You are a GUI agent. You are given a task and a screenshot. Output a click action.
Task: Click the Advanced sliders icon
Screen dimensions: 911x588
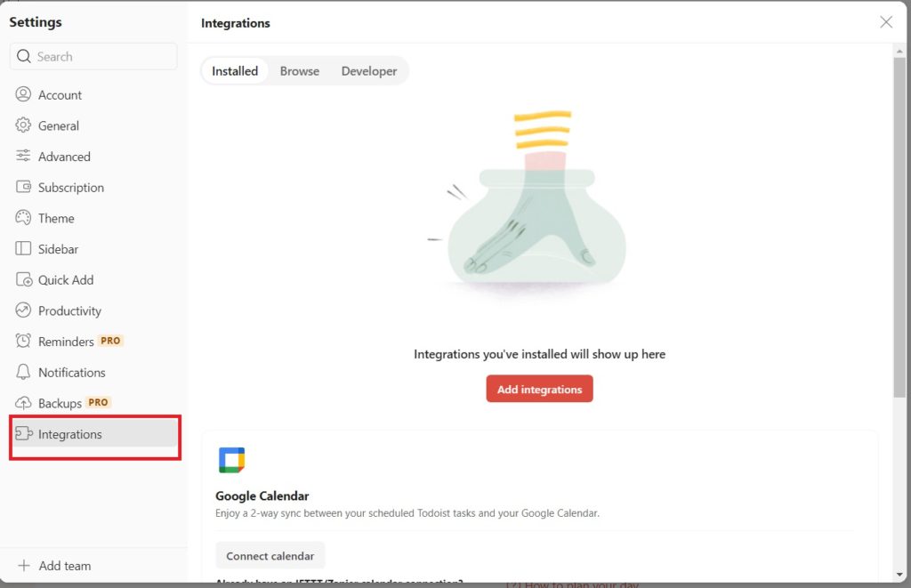(x=23, y=156)
